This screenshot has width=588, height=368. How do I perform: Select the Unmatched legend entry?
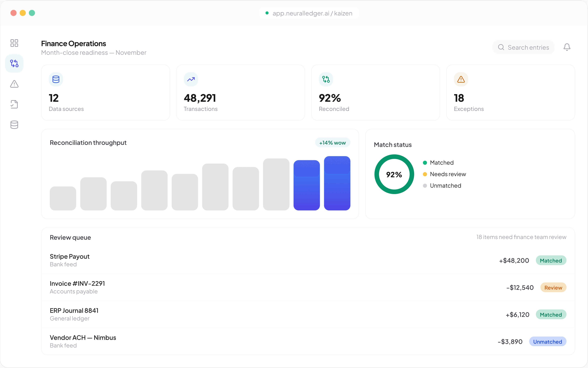[442, 186]
